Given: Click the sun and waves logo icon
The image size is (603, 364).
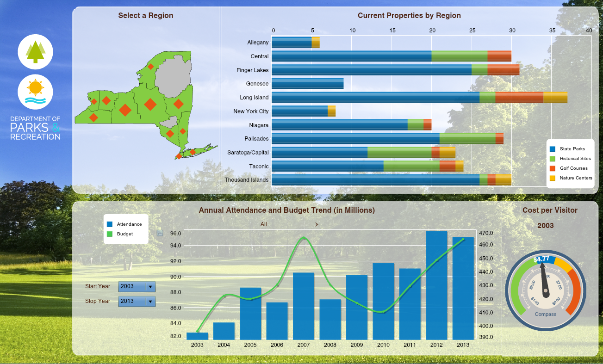Looking at the screenshot, I should [36, 91].
